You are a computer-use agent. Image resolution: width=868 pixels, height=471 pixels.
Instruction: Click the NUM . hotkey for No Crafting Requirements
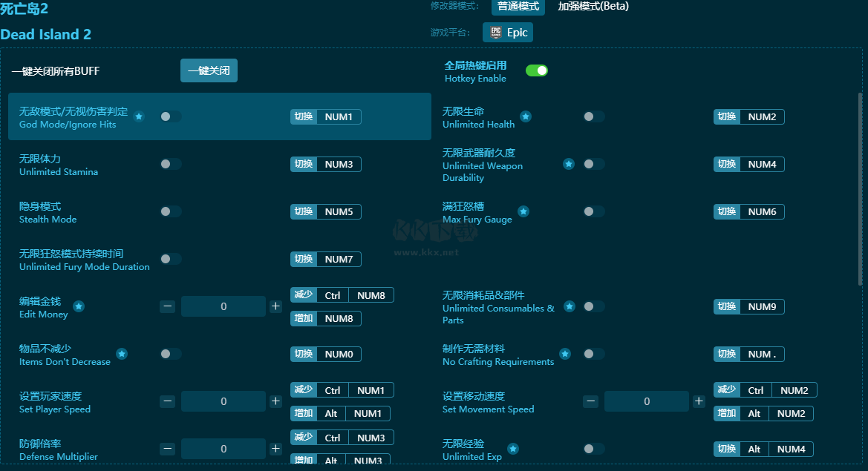(x=748, y=355)
